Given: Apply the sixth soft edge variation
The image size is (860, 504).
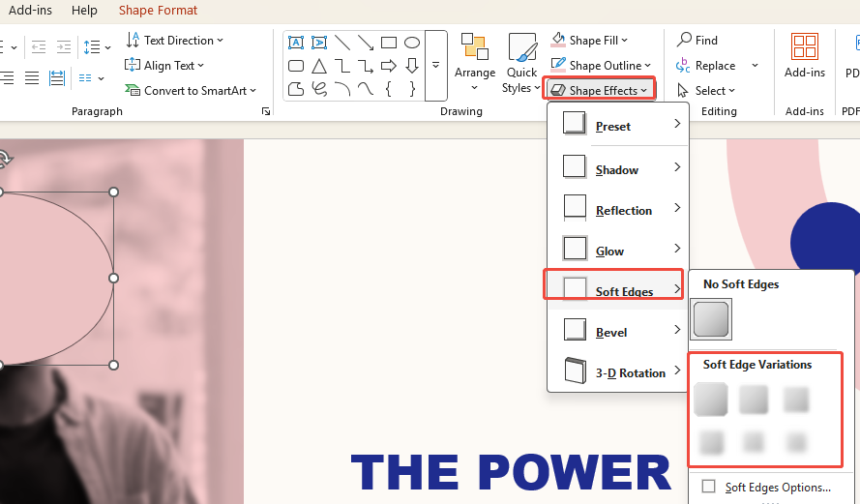Looking at the screenshot, I should (796, 442).
